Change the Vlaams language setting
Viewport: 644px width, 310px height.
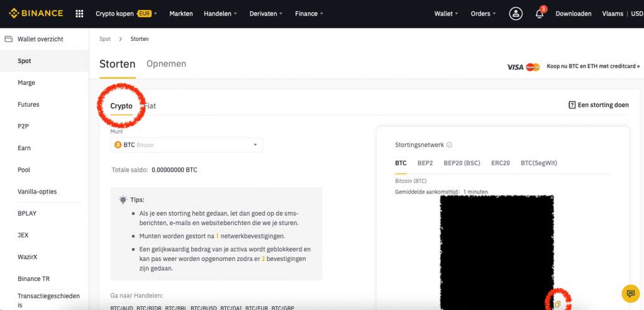[613, 14]
